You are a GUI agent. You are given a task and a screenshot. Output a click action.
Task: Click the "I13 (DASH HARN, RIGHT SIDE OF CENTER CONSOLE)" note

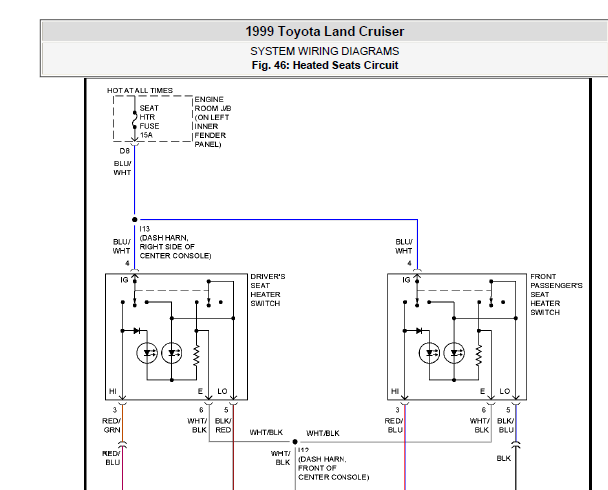pyautogui.click(x=175, y=242)
